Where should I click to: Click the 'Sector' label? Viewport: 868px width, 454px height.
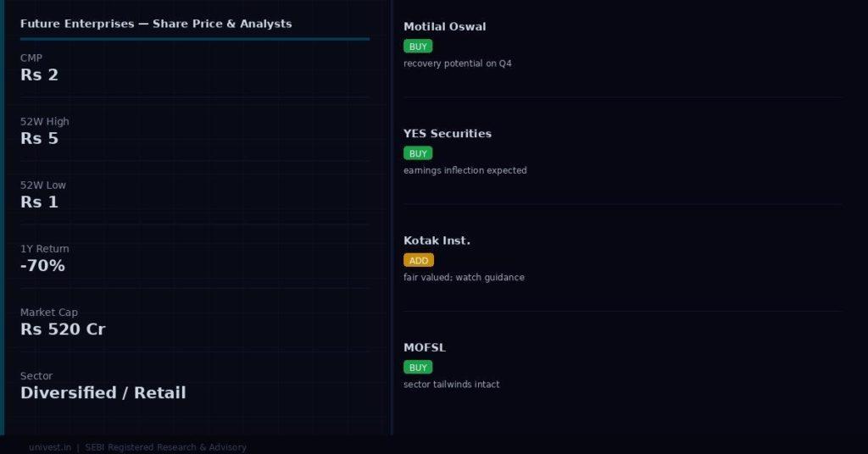(36, 376)
